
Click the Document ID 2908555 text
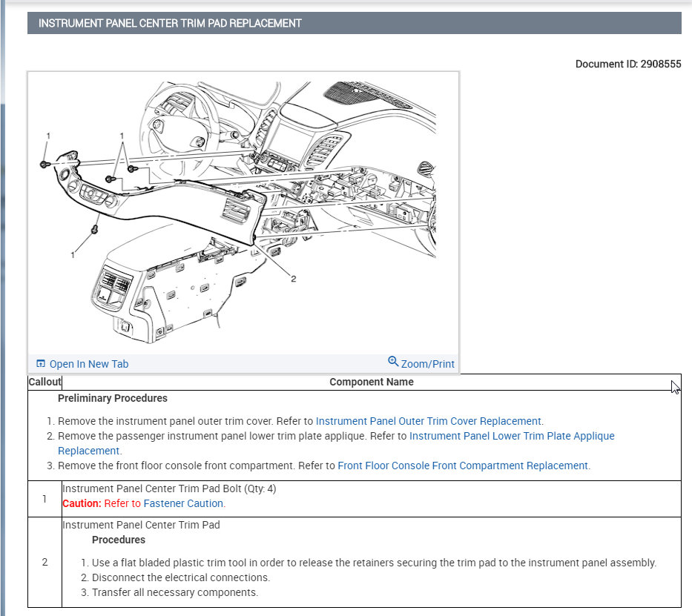click(628, 64)
